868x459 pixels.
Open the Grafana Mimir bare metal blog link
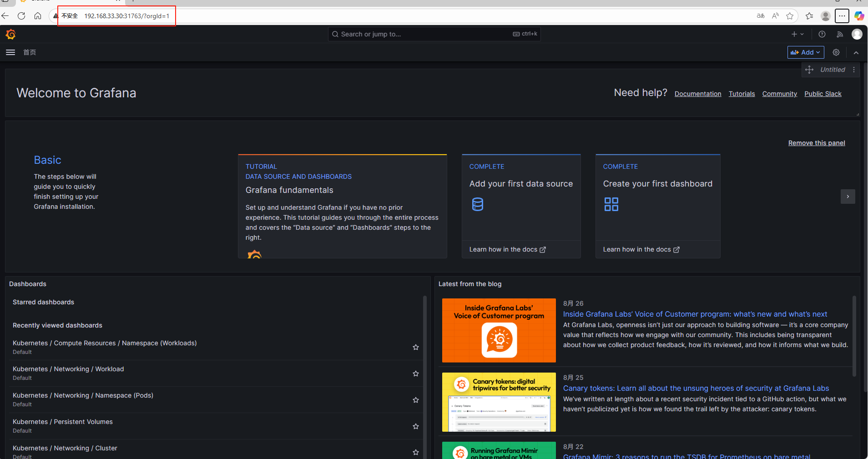click(686, 456)
